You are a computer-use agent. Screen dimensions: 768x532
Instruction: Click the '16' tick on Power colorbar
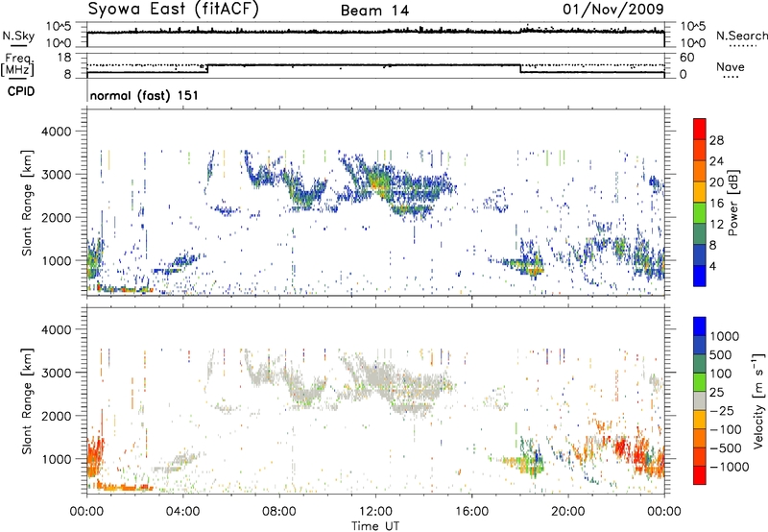pyautogui.click(x=716, y=204)
